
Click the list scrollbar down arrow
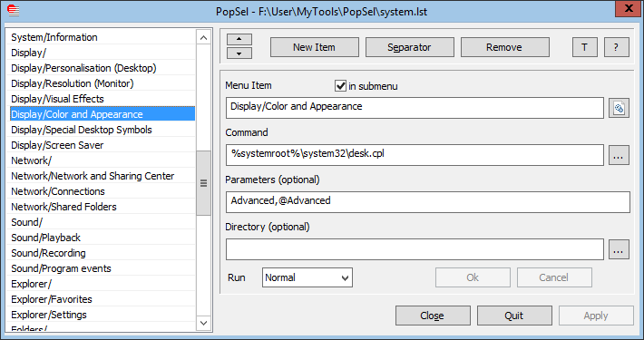(203, 323)
